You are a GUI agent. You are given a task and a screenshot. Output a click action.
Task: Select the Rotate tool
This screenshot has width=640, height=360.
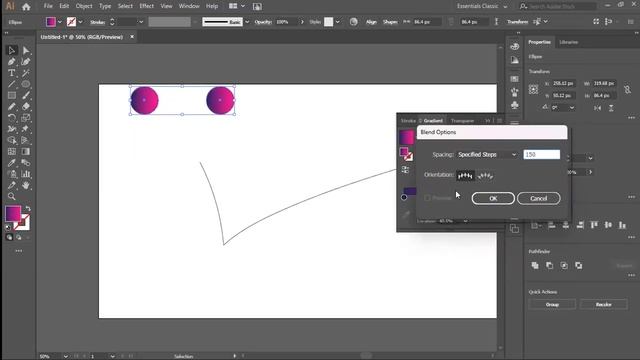coord(11,118)
